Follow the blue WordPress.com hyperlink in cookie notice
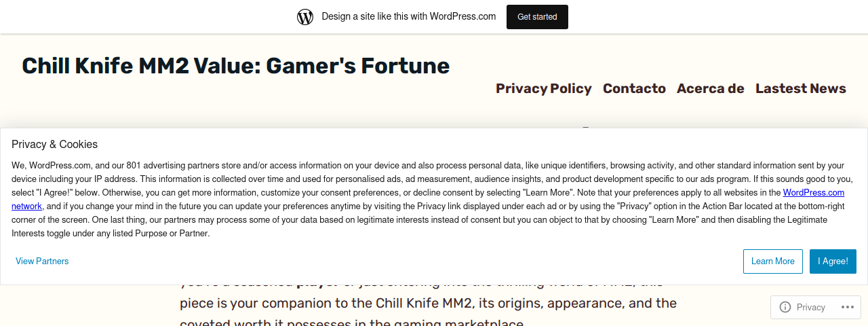 814,193
